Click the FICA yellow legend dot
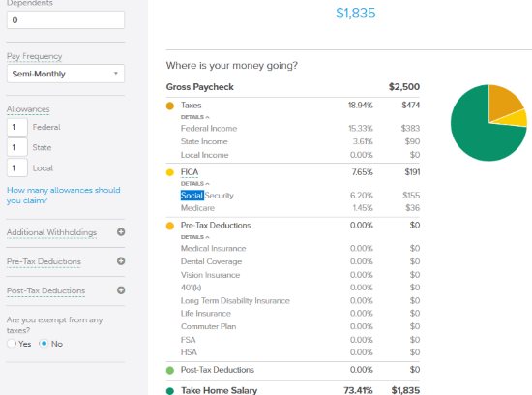The width and height of the screenshot is (532, 395). click(x=170, y=172)
